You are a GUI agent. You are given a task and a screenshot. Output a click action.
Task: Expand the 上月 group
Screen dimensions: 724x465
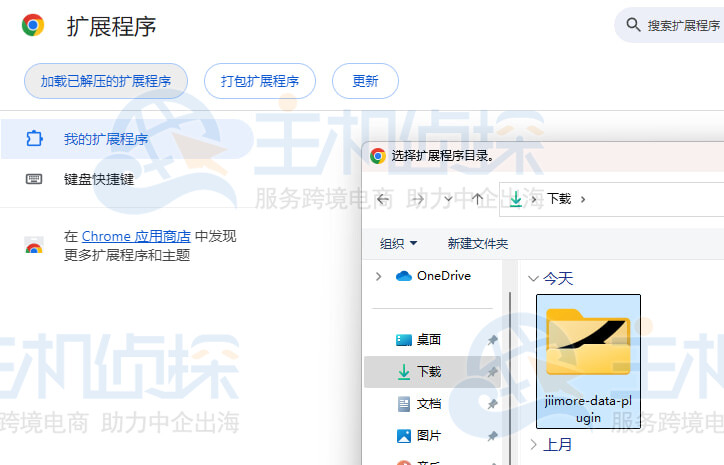533,444
